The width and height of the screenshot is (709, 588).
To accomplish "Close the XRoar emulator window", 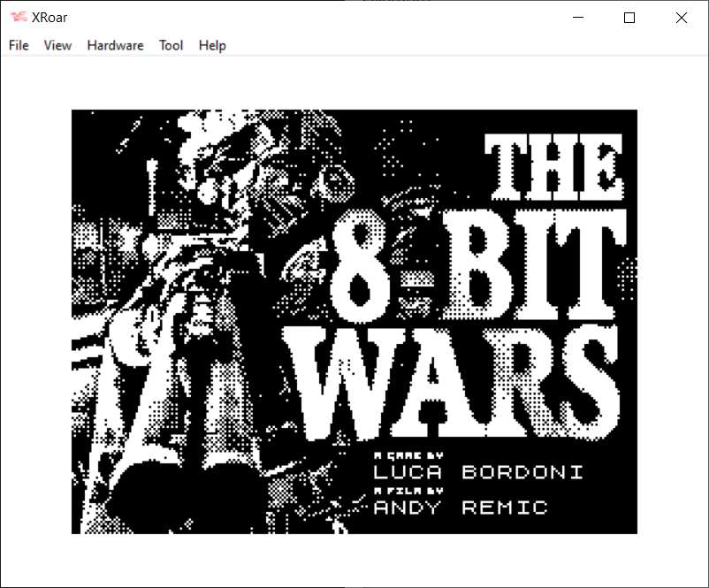I will 681,18.
